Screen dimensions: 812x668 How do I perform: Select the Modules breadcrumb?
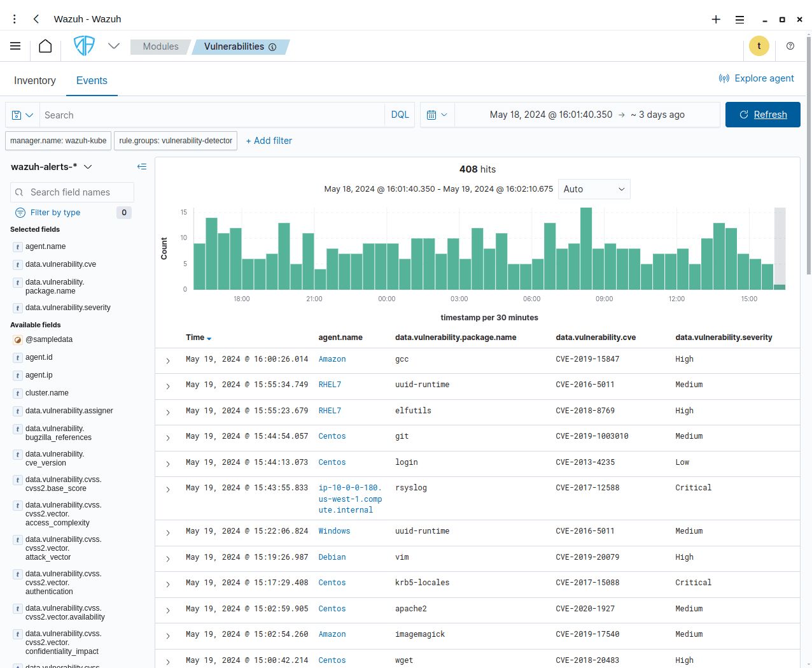coord(160,46)
